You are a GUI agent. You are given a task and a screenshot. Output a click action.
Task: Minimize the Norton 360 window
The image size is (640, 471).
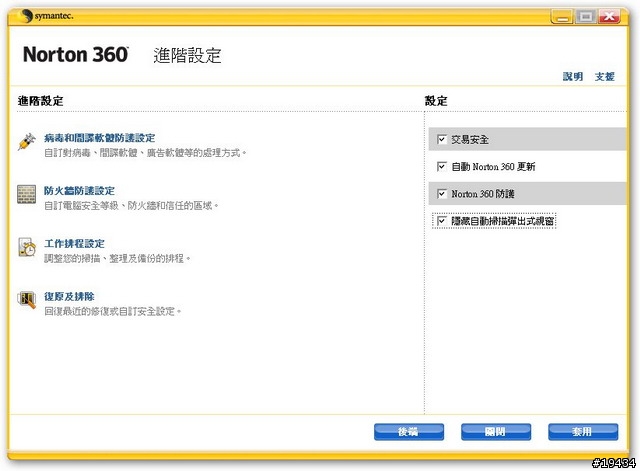[562, 17]
